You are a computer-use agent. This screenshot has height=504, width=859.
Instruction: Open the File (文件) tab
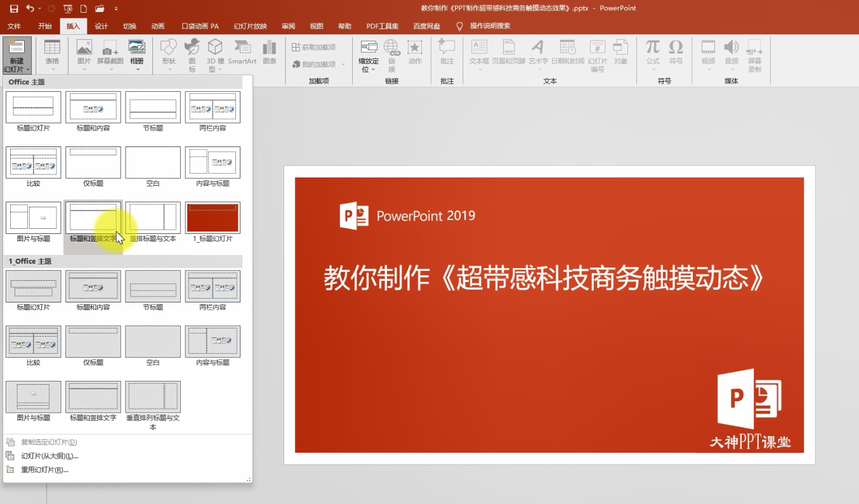pyautogui.click(x=15, y=26)
